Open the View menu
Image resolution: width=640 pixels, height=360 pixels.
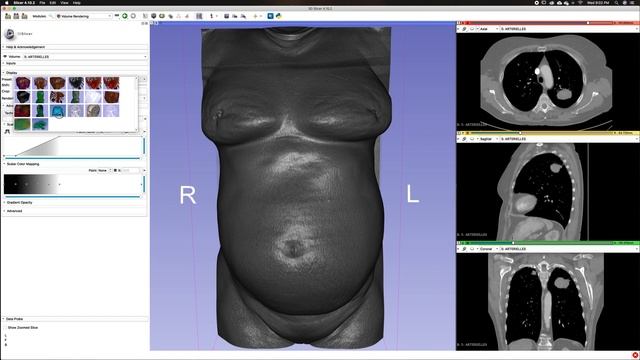[x=64, y=2]
